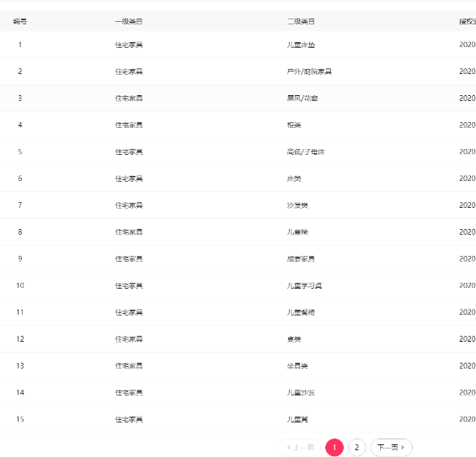Select the 坐具类 category cell

tap(297, 366)
